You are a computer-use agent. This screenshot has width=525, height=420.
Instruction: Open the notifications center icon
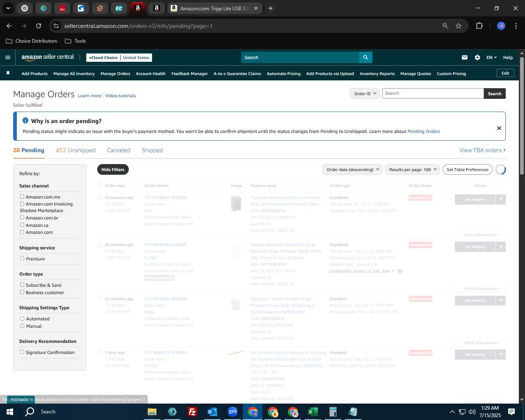(x=511, y=412)
